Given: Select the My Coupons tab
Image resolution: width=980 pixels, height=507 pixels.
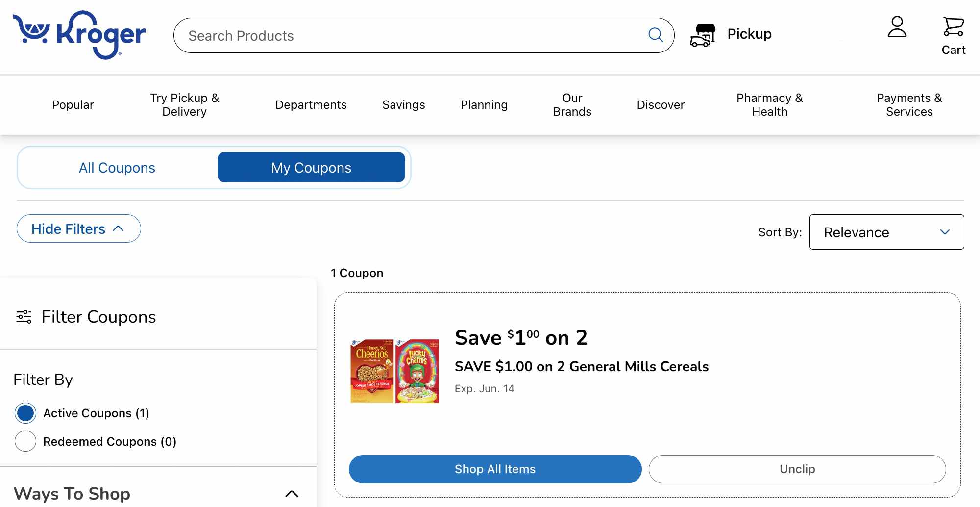Looking at the screenshot, I should [311, 168].
